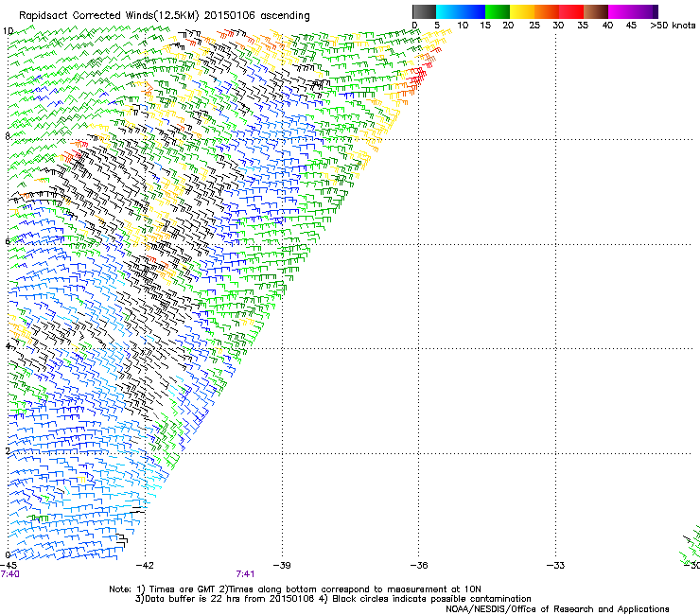Click latitude label '8' on left axis
Screen dimensions: 700x615
(x=8, y=136)
